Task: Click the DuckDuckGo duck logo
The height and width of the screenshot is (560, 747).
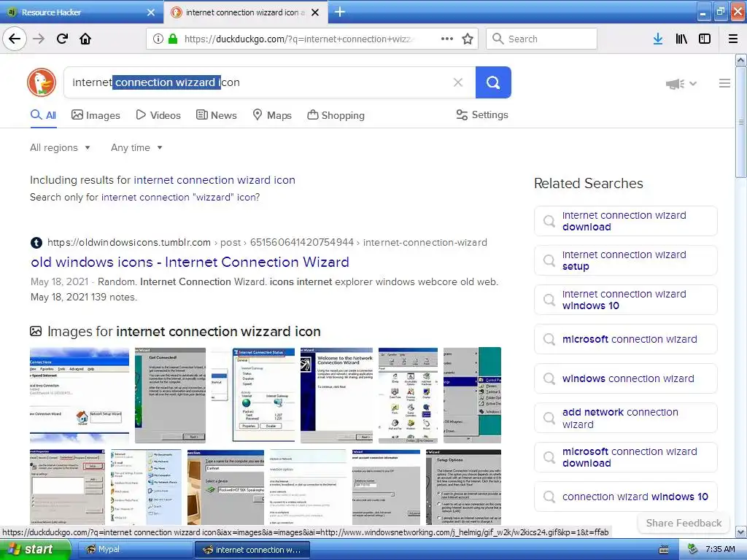Action: point(42,82)
